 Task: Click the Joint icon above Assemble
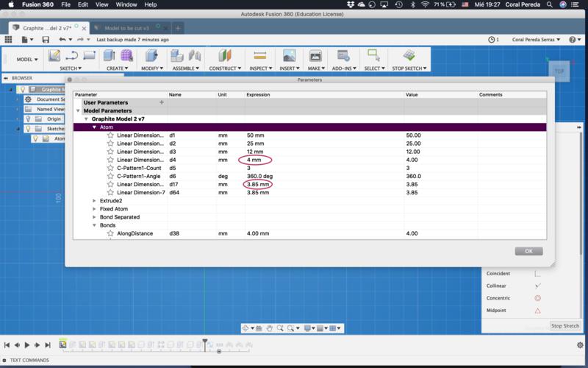(195, 56)
